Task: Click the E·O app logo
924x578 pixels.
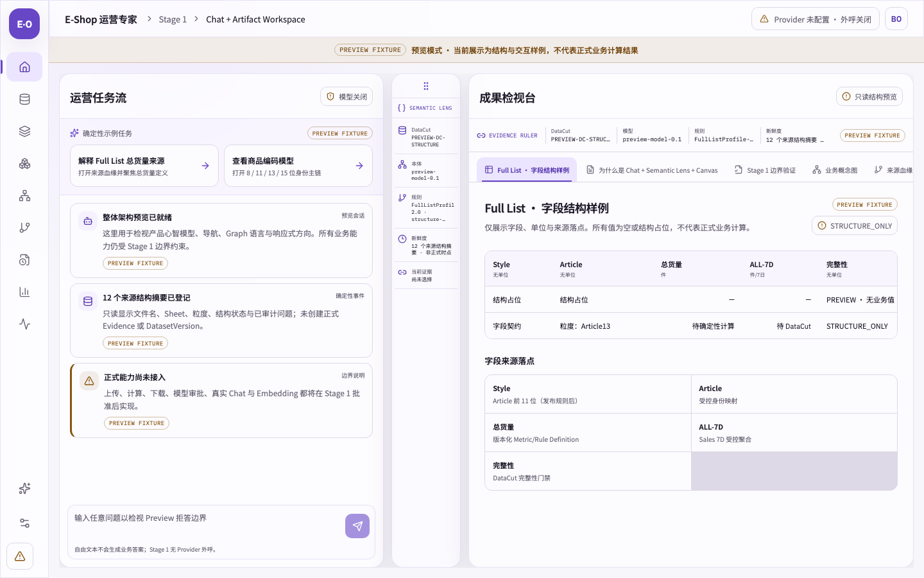Action: [24, 24]
